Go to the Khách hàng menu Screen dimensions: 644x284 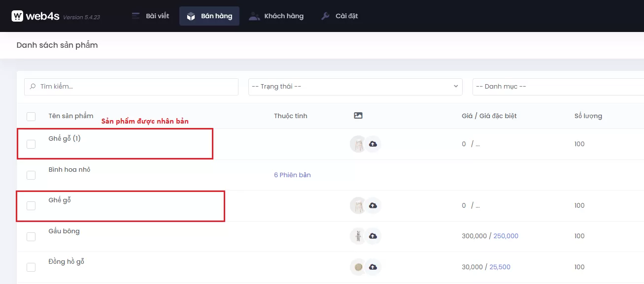276,16
